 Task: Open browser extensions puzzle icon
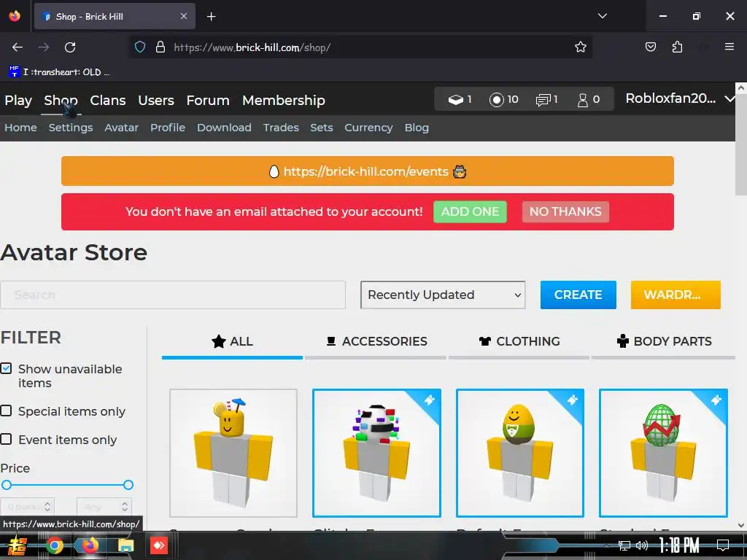[x=677, y=47]
